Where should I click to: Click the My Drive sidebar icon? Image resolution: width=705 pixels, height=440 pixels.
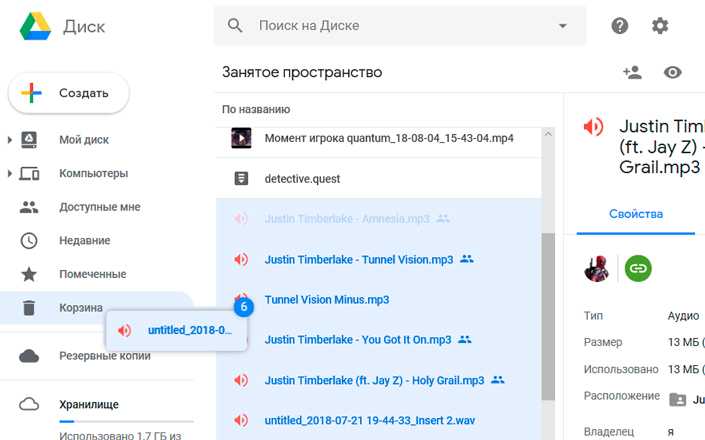pos(29,140)
